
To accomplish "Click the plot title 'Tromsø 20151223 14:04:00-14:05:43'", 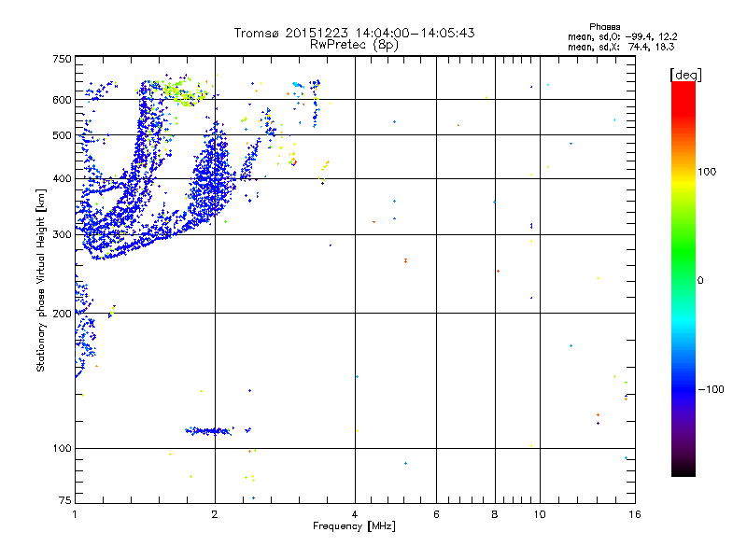I will tap(354, 33).
